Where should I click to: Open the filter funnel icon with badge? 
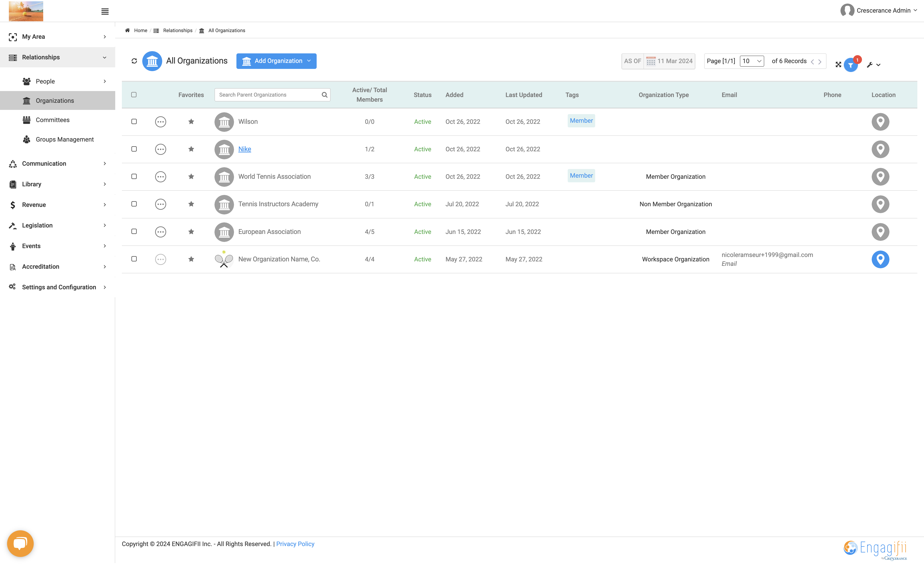coord(850,65)
